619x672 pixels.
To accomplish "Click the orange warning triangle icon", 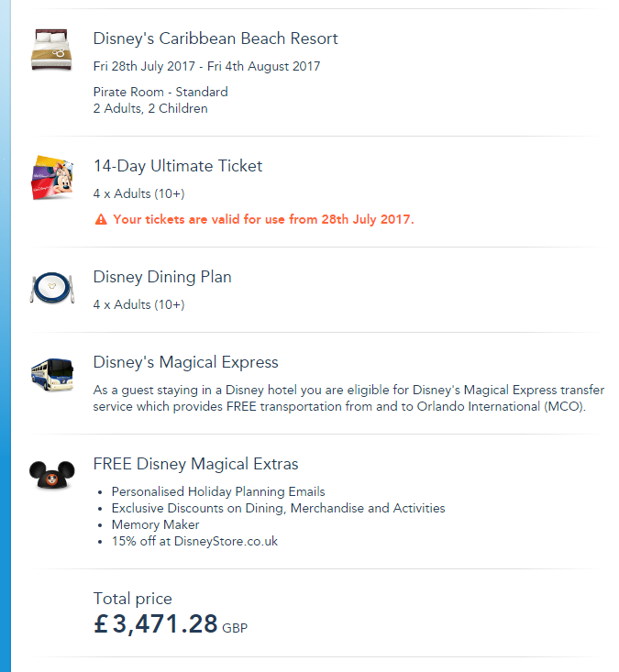I will [101, 220].
